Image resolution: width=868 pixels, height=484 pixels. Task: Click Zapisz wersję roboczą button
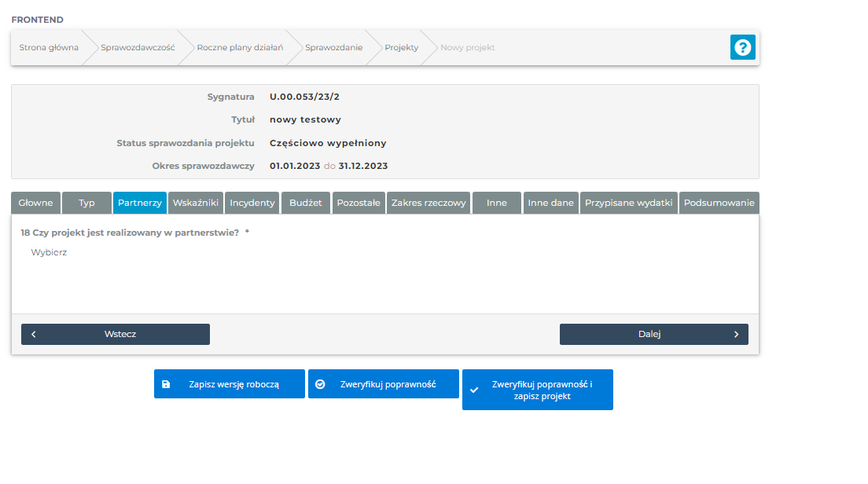(229, 385)
